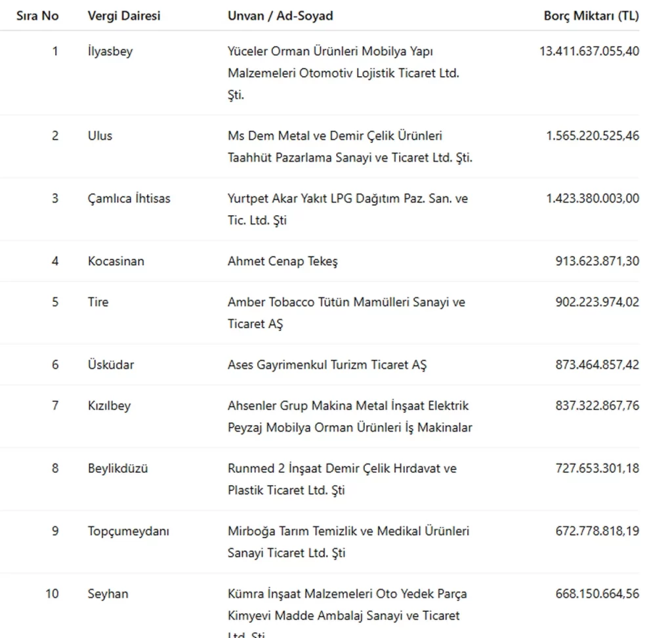Viewport: 672px width, 638px height.
Task: Select the Ahsenler Grup Makina company name
Action: [x=350, y=416]
